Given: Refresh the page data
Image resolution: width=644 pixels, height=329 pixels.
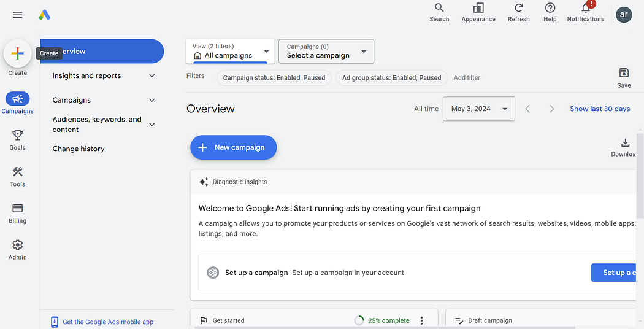Looking at the screenshot, I should pyautogui.click(x=519, y=13).
